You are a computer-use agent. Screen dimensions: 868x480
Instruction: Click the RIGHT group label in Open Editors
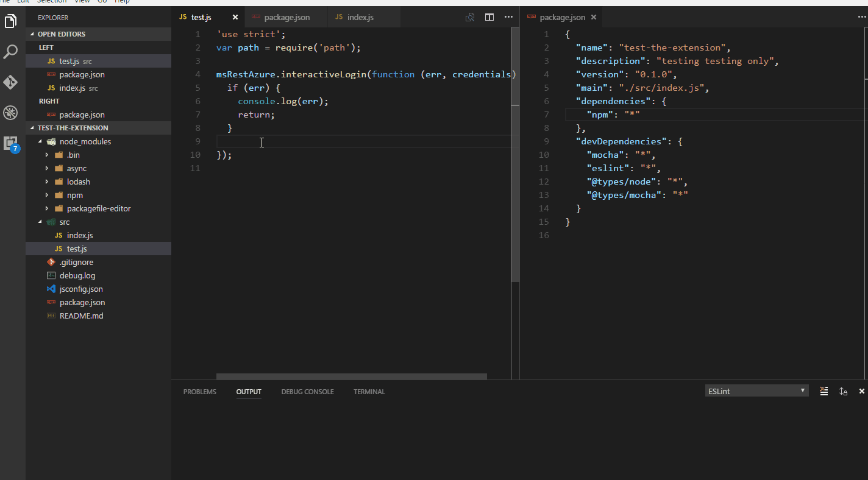(49, 101)
